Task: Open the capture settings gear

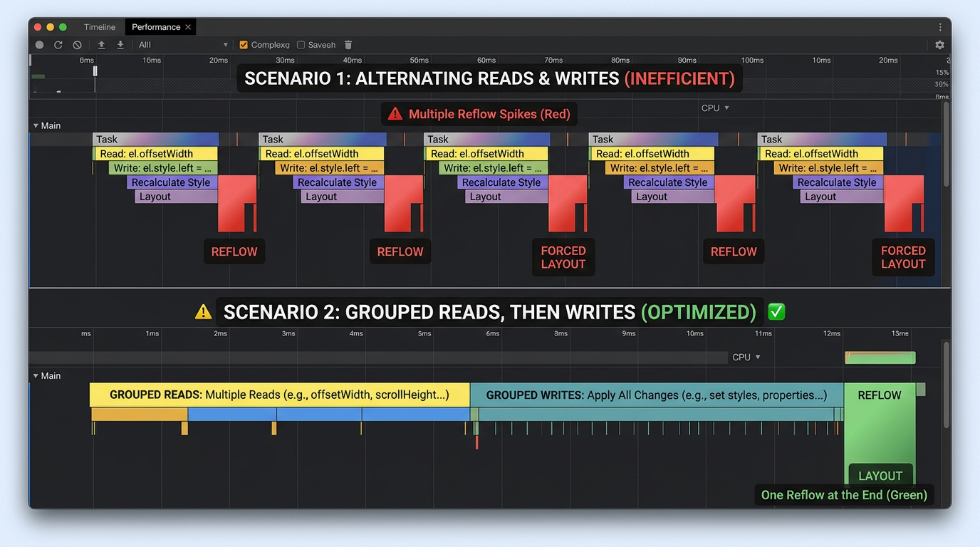Action: point(939,45)
